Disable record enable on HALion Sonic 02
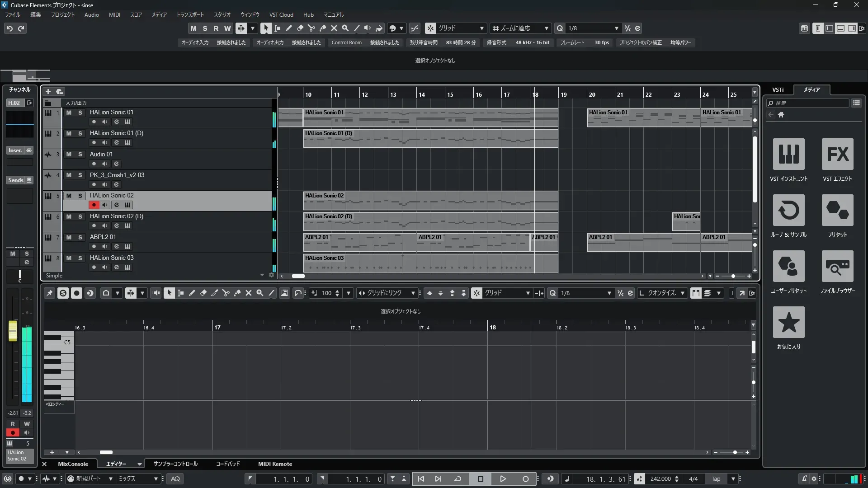Viewport: 868px width, 488px height. (94, 205)
